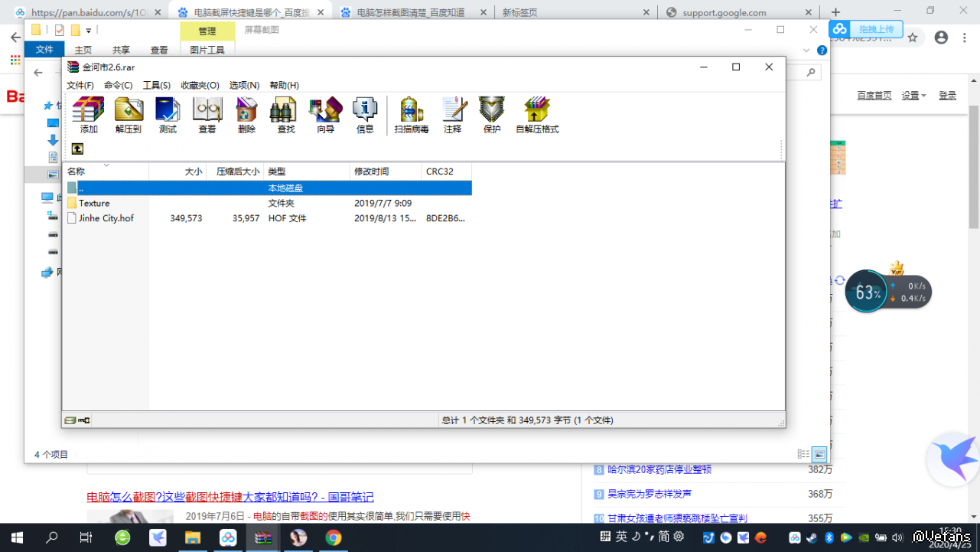Open the 向导 (Wizard) tool
The image size is (980, 552).
325,111
